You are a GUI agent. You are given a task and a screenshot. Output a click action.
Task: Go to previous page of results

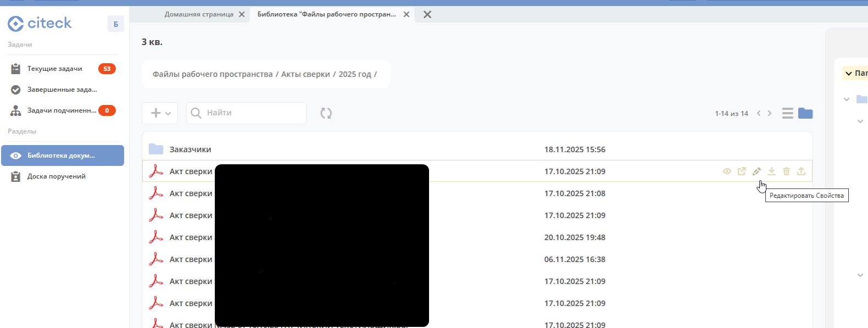(x=759, y=113)
